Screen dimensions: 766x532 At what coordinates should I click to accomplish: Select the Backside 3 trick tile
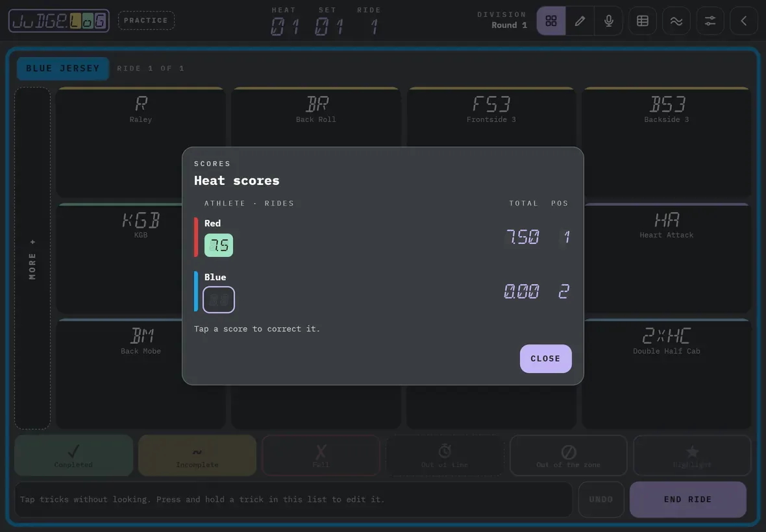coord(666,142)
